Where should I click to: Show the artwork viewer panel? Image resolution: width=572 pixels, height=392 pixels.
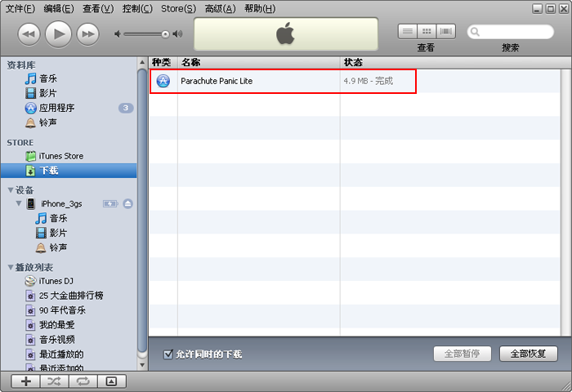click(x=111, y=381)
